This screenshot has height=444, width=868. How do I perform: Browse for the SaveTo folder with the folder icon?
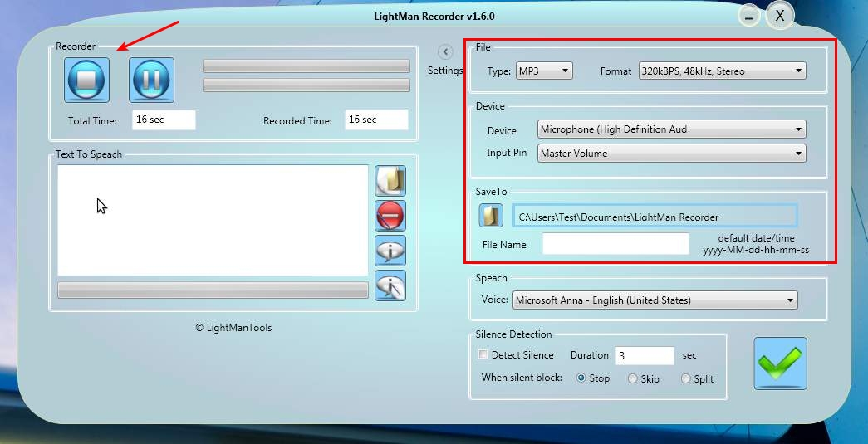pyautogui.click(x=491, y=216)
